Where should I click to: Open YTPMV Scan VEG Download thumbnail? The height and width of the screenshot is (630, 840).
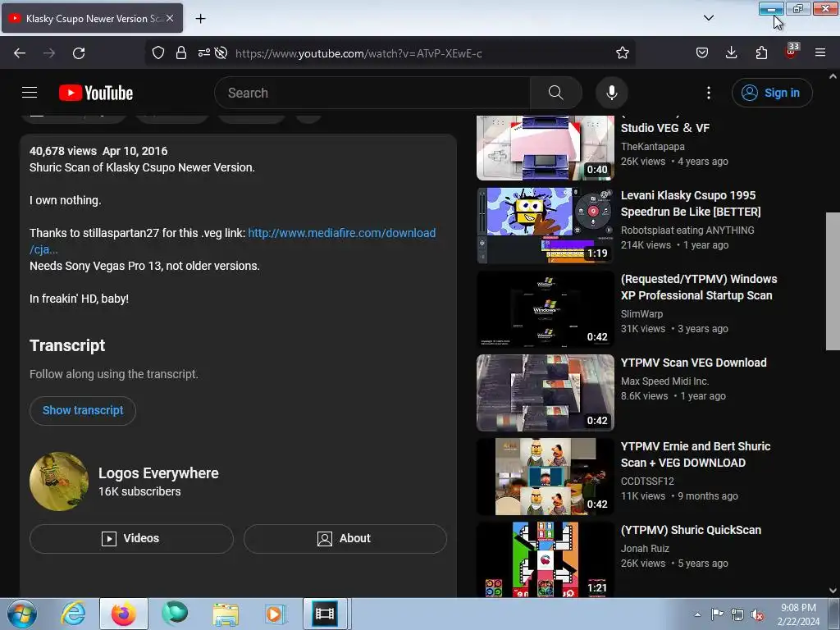click(x=546, y=393)
